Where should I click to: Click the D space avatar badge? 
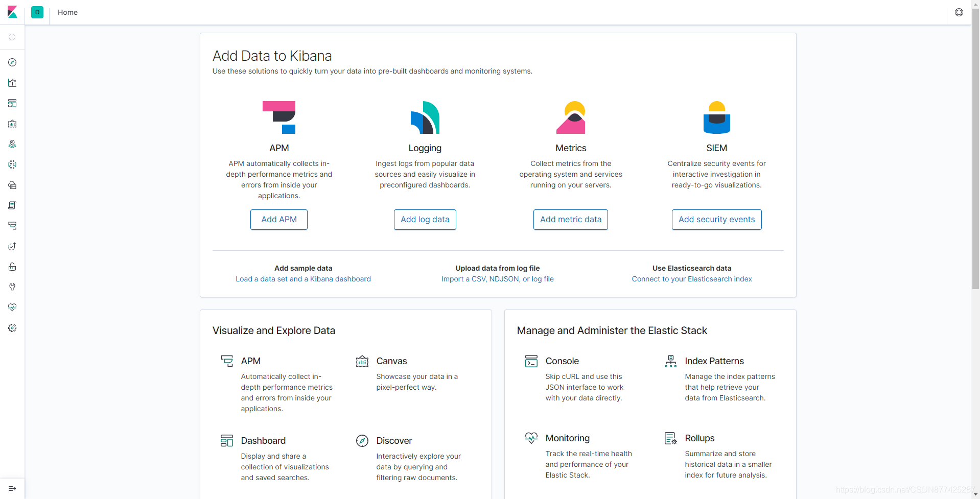[x=37, y=12]
